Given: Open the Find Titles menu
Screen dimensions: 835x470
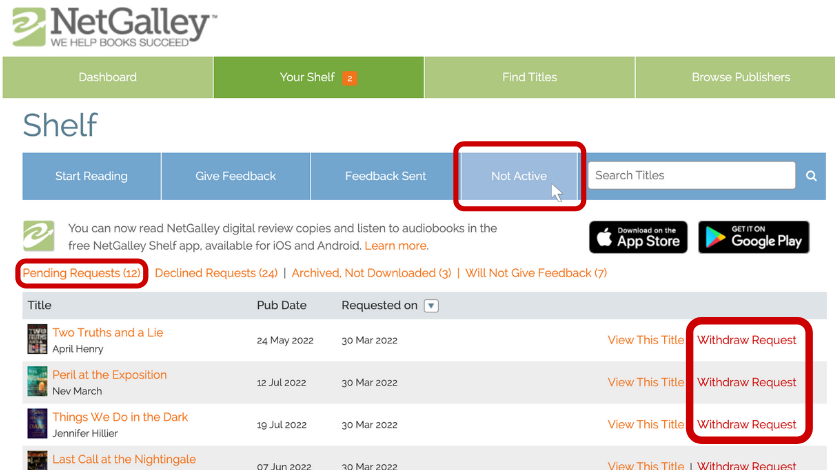Looking at the screenshot, I should coord(529,77).
